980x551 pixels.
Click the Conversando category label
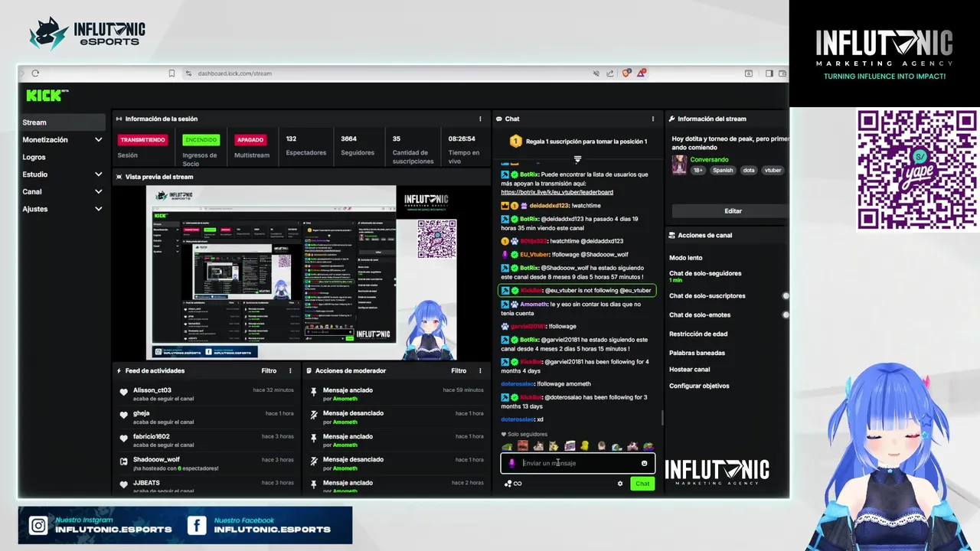click(x=710, y=160)
